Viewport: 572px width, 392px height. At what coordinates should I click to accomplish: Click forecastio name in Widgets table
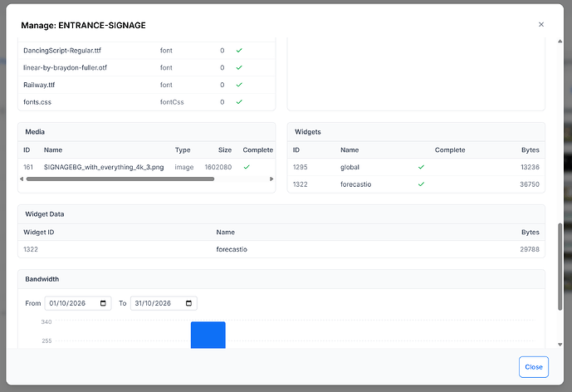[x=355, y=184]
